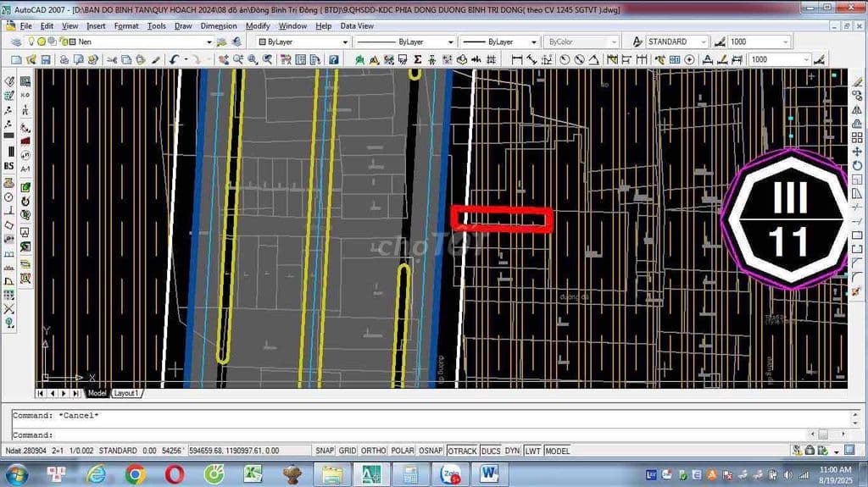
Task: Click the LWT lineweight button
Action: point(532,451)
